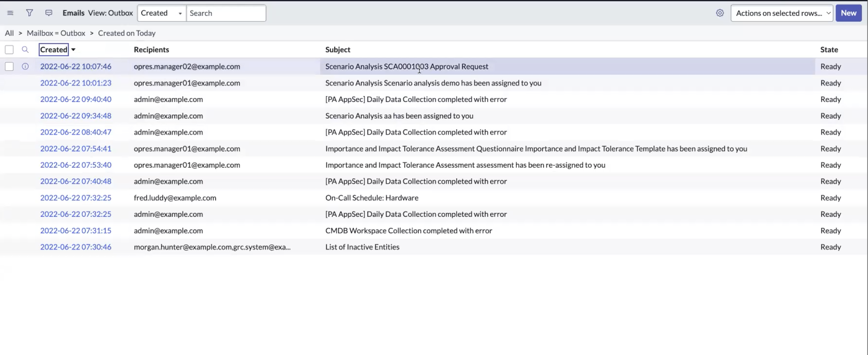
Task: Open the Created search field dropdown
Action: click(162, 13)
